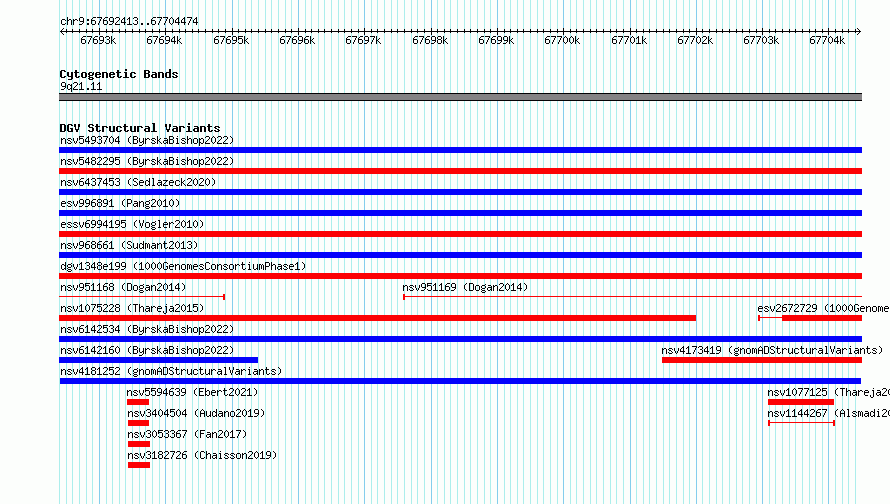
Task: Click the 67704k ruler tick label
Action: (827, 40)
